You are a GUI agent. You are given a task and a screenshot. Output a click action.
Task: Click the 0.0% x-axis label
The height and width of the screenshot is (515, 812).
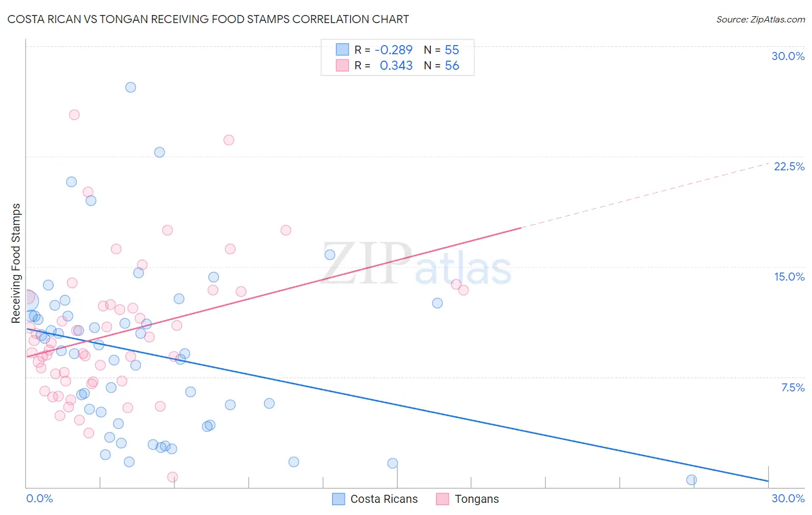pyautogui.click(x=40, y=498)
